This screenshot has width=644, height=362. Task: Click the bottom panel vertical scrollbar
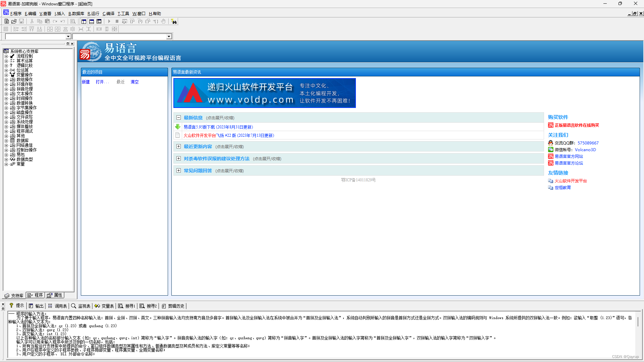pyautogui.click(x=638, y=334)
